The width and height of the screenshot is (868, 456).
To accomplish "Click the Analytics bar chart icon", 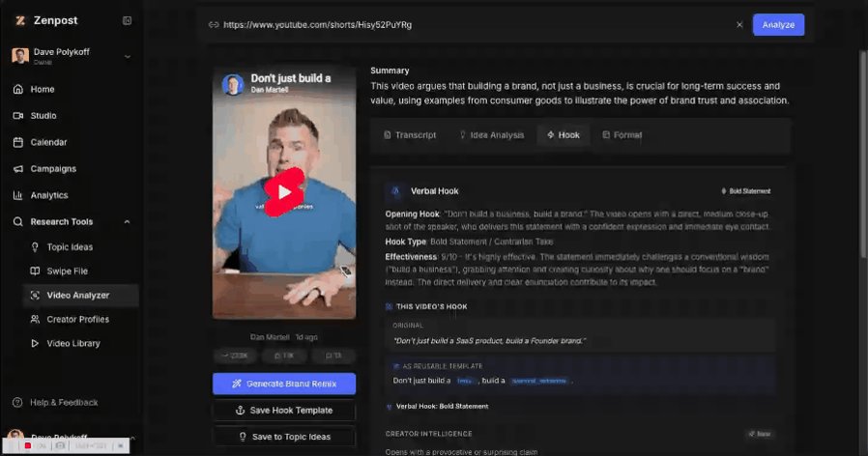I will coord(17,195).
